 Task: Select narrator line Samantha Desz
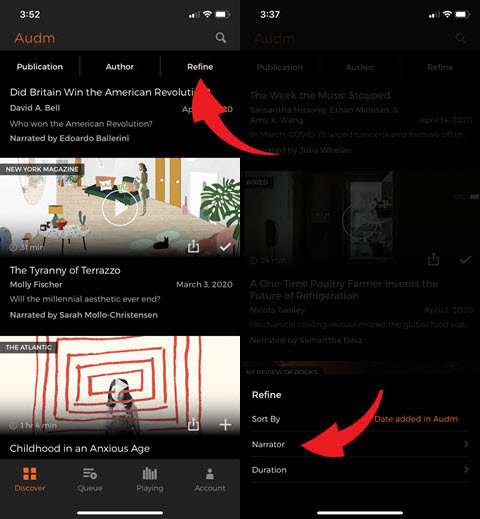[306, 340]
